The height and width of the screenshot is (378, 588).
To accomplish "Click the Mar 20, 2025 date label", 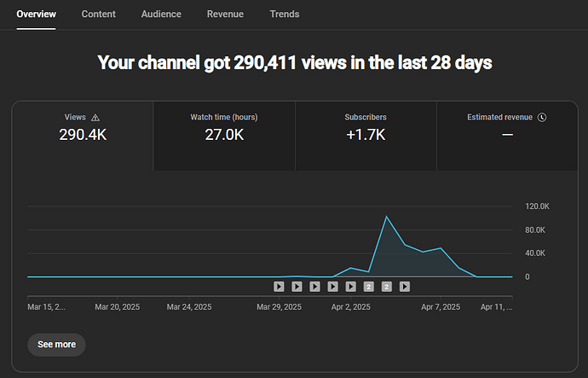I will pos(118,307).
